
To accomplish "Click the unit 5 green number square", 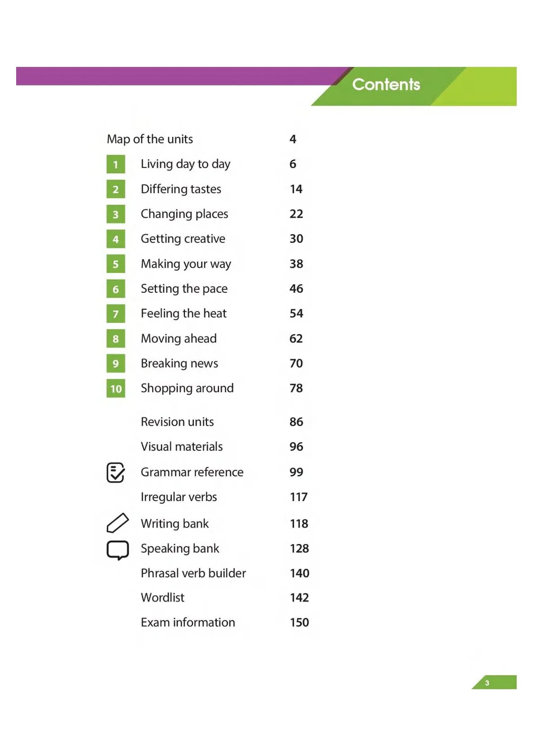I will (x=116, y=264).
